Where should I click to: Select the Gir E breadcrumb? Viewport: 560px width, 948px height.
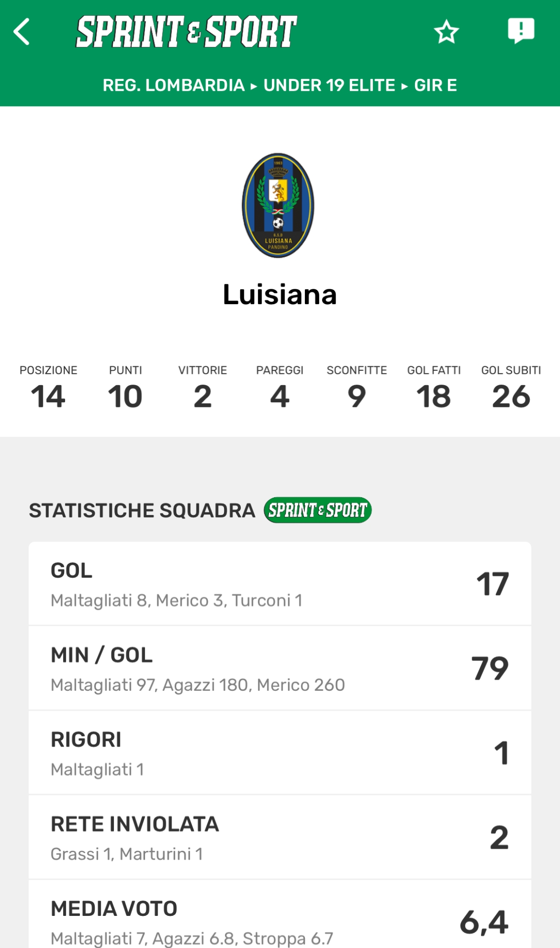tap(435, 85)
